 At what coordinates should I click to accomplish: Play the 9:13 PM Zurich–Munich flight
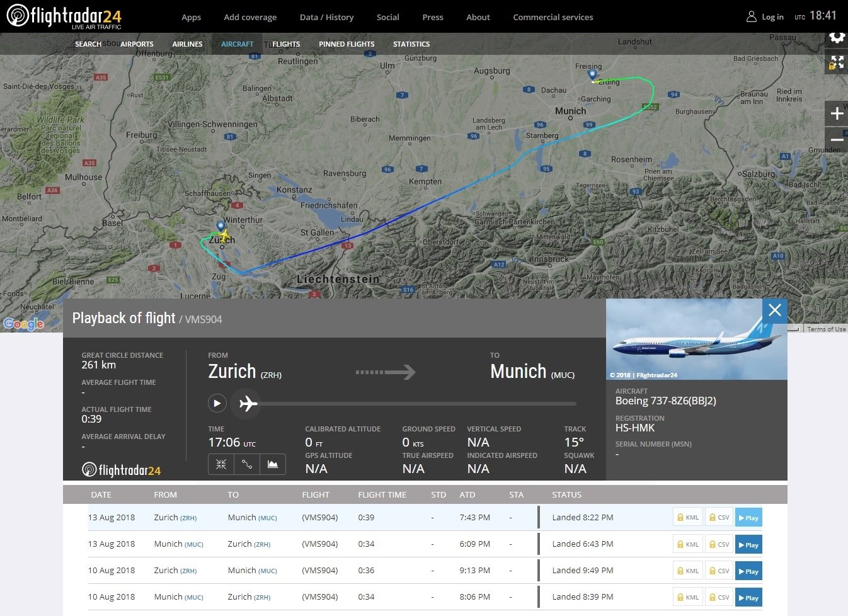tap(748, 571)
